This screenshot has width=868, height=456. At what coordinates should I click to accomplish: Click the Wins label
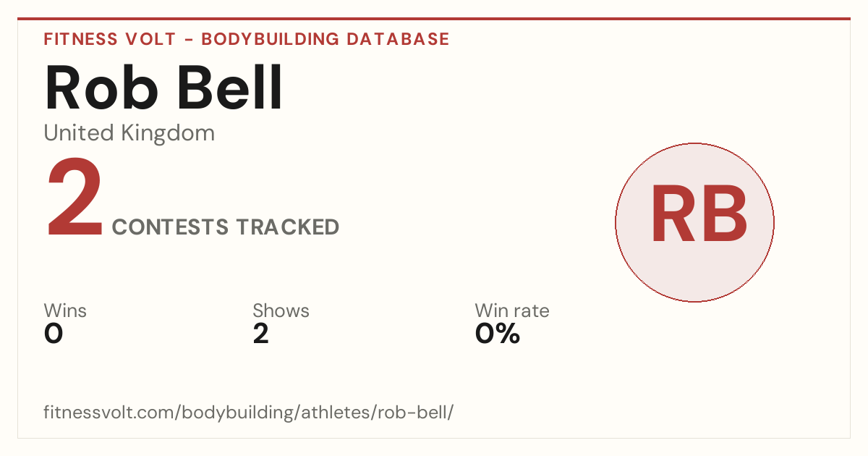[x=65, y=311]
